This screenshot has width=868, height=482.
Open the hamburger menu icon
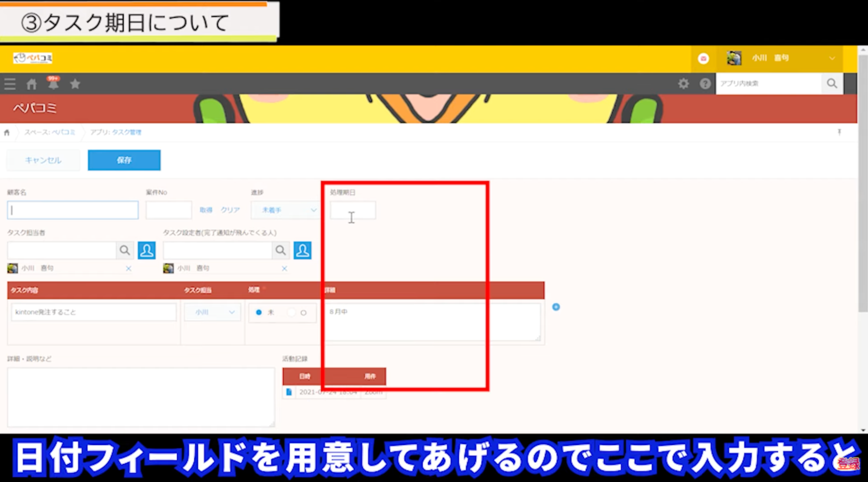pyautogui.click(x=10, y=84)
